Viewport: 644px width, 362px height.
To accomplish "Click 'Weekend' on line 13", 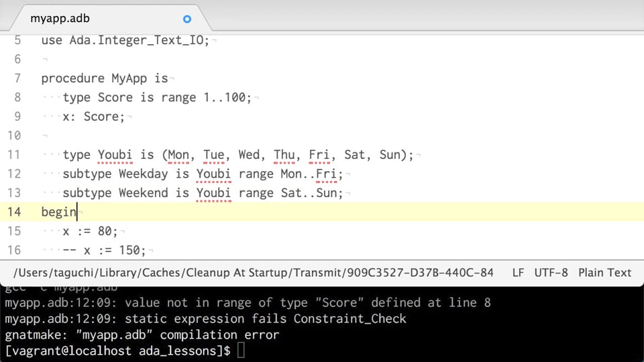I will (144, 193).
